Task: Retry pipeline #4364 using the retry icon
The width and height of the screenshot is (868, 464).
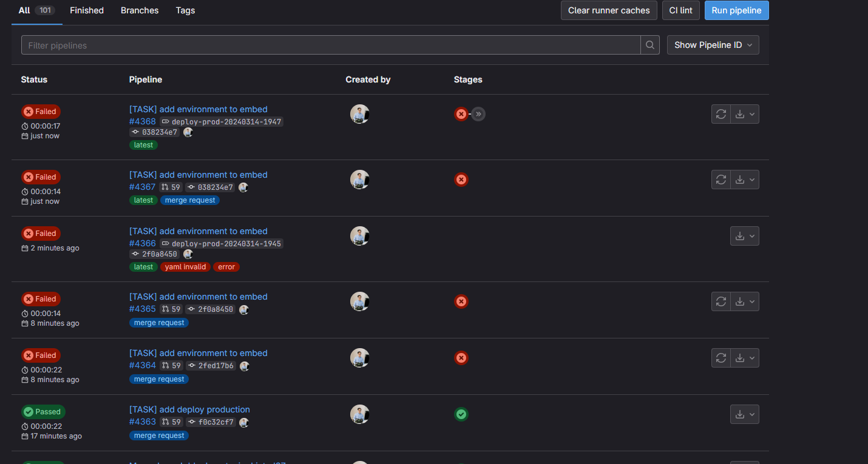Action: tap(721, 358)
